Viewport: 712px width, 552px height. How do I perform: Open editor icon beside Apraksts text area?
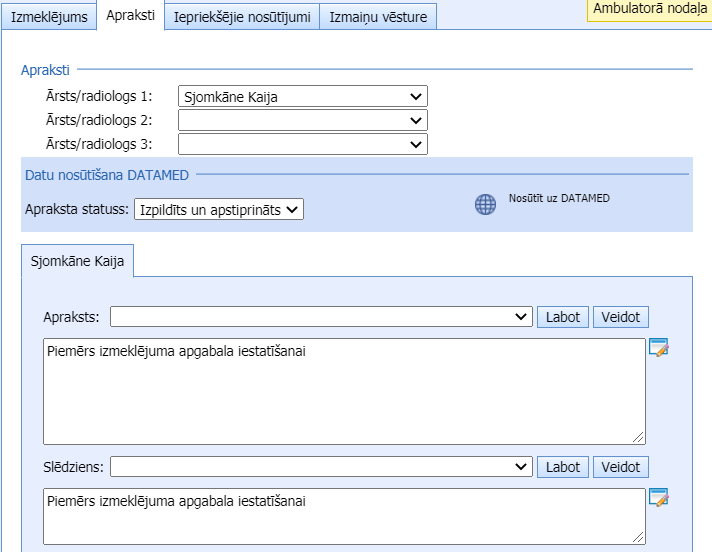[657, 348]
